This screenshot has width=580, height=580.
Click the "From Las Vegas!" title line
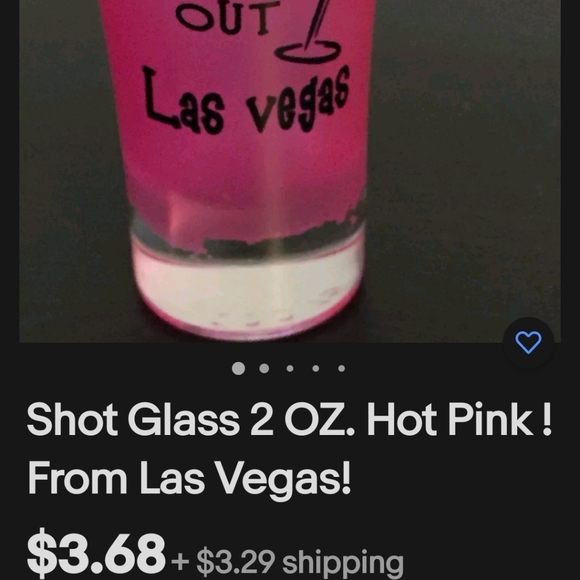tap(189, 478)
